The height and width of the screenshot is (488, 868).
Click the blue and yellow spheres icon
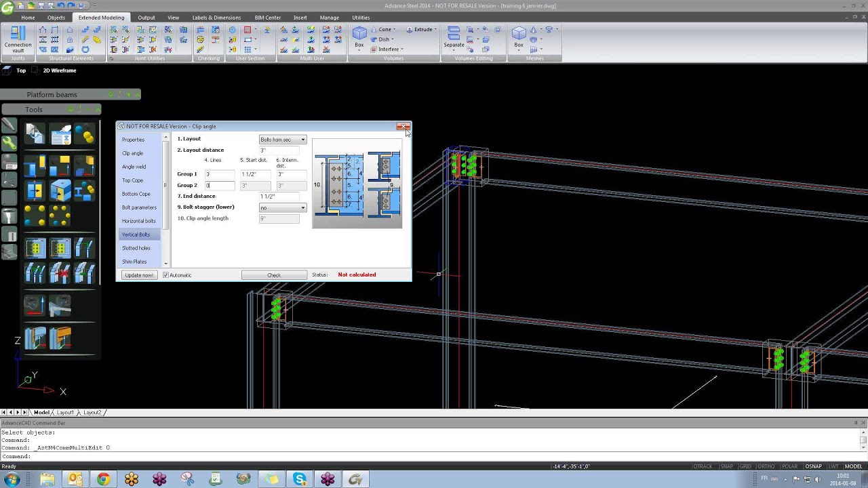click(85, 134)
